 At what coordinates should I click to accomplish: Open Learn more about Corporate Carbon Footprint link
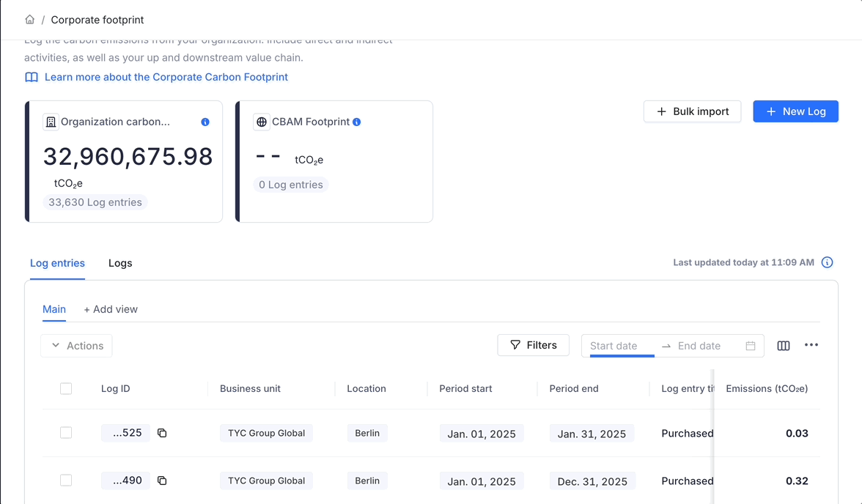pyautogui.click(x=166, y=77)
